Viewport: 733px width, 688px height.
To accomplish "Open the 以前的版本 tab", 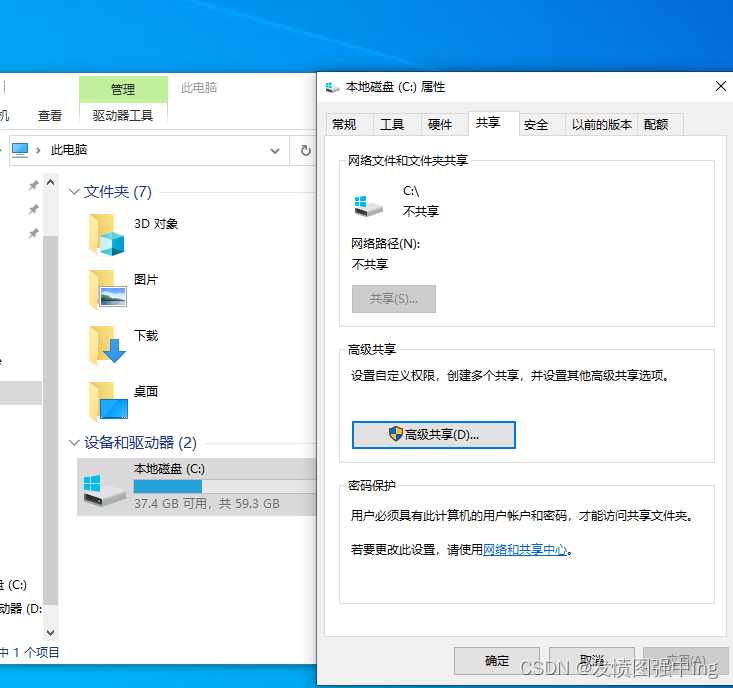I will (602, 125).
